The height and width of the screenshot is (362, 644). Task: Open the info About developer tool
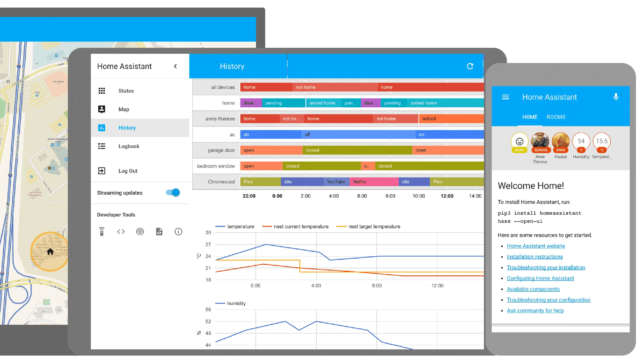[x=178, y=232]
